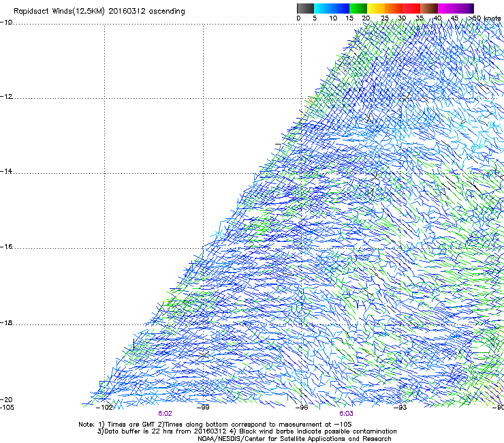
Task: Click the 'Data buffer is 22 hrs' note line
Action: click(x=247, y=431)
